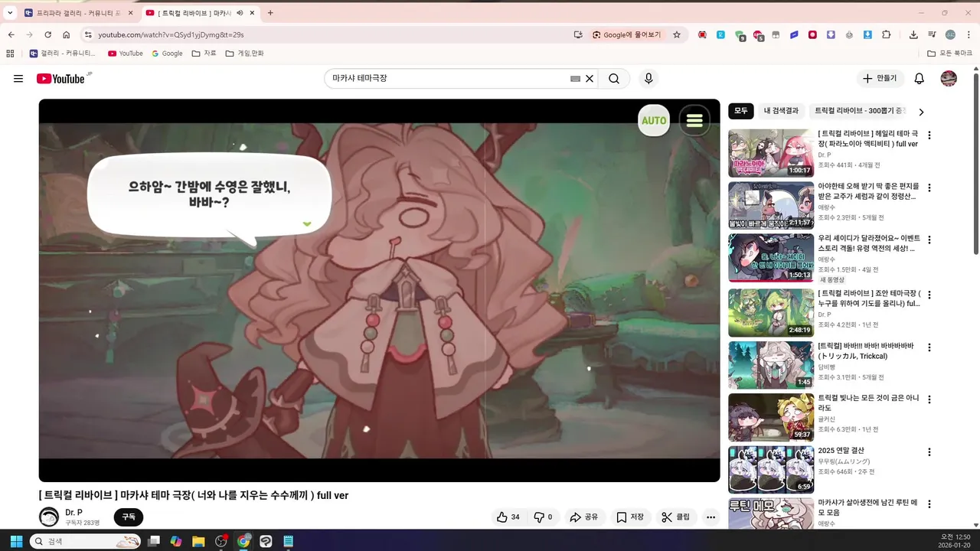The height and width of the screenshot is (551, 980).
Task: Open Chrome three-dot menu
Action: [x=969, y=34]
